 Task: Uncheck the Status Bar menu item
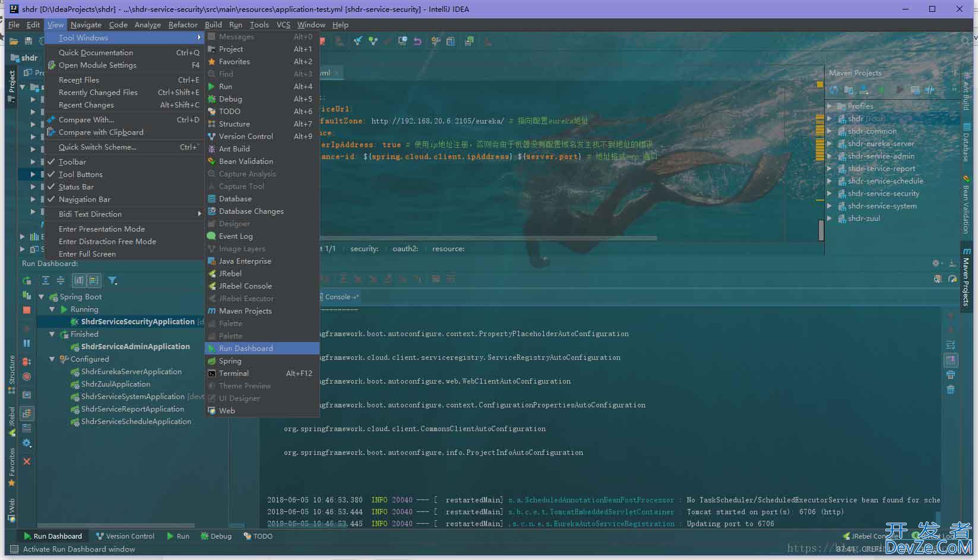point(125,187)
